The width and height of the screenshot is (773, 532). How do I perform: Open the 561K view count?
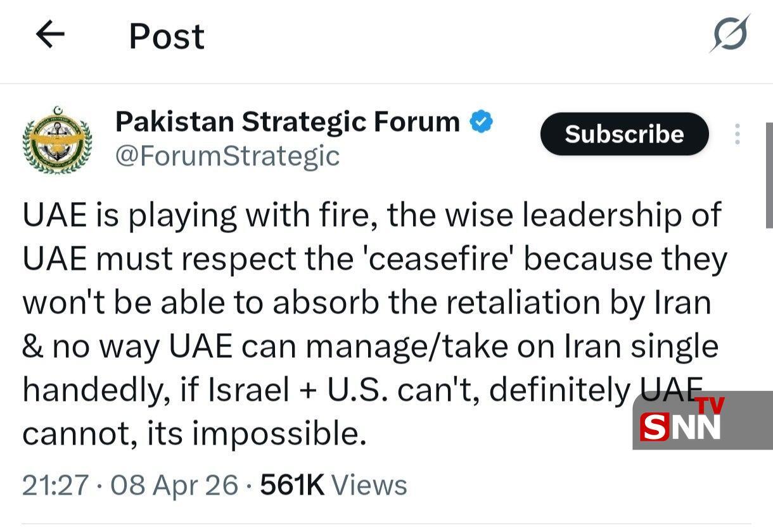pos(333,486)
